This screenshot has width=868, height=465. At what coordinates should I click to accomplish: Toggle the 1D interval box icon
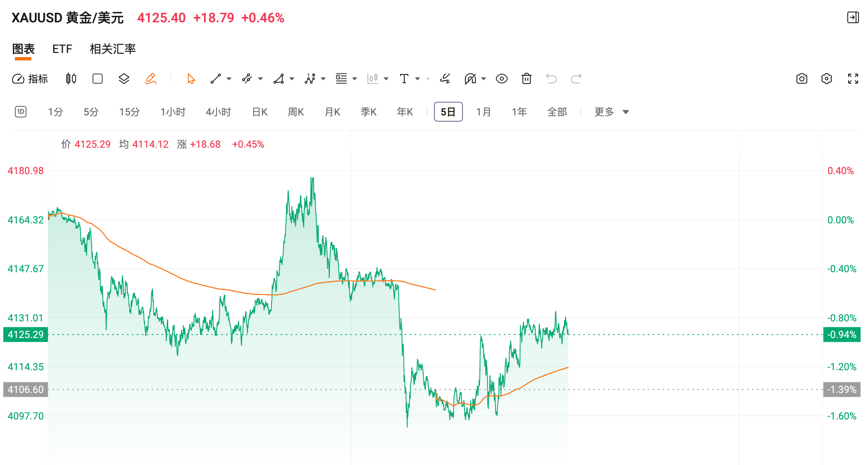click(x=21, y=112)
